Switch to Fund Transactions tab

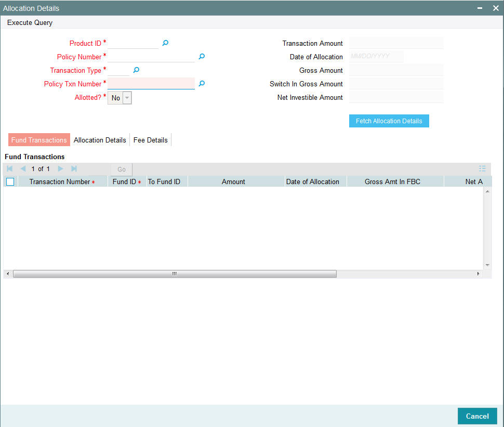(x=39, y=140)
